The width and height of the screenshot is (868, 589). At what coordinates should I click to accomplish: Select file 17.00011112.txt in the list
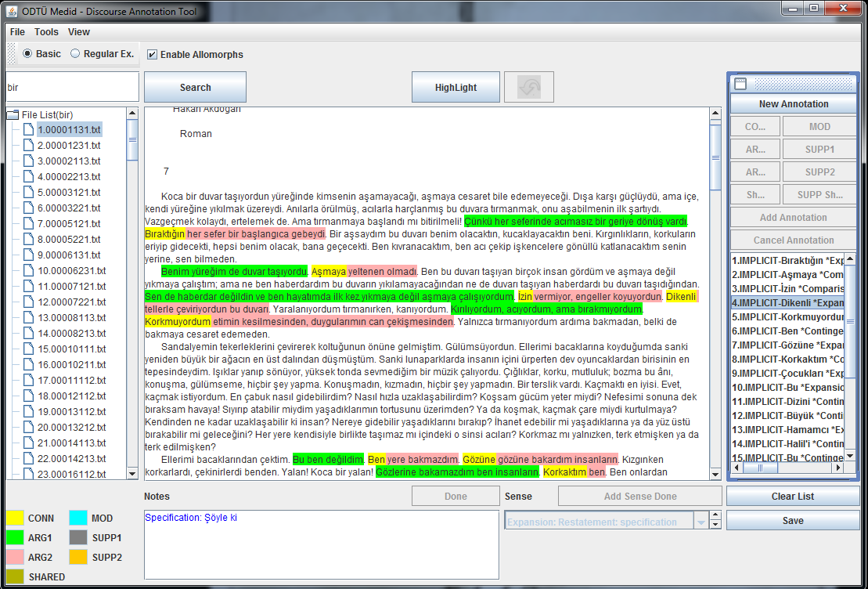click(71, 380)
